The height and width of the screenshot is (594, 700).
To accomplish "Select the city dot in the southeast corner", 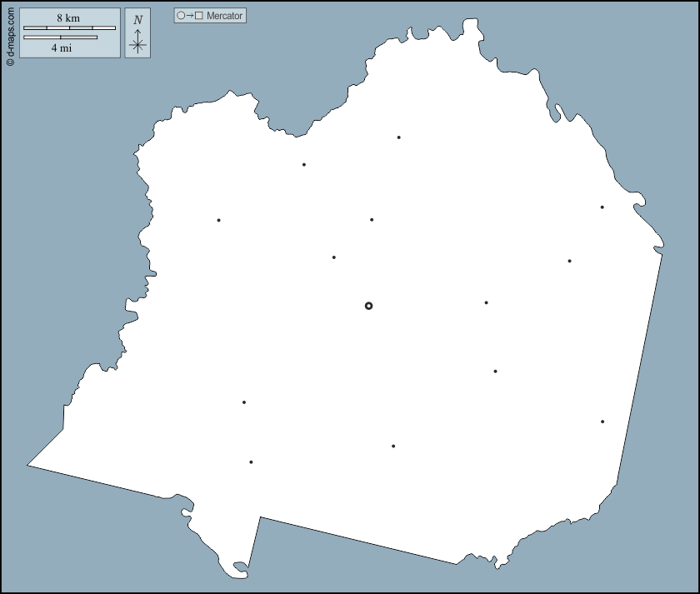I will [602, 422].
